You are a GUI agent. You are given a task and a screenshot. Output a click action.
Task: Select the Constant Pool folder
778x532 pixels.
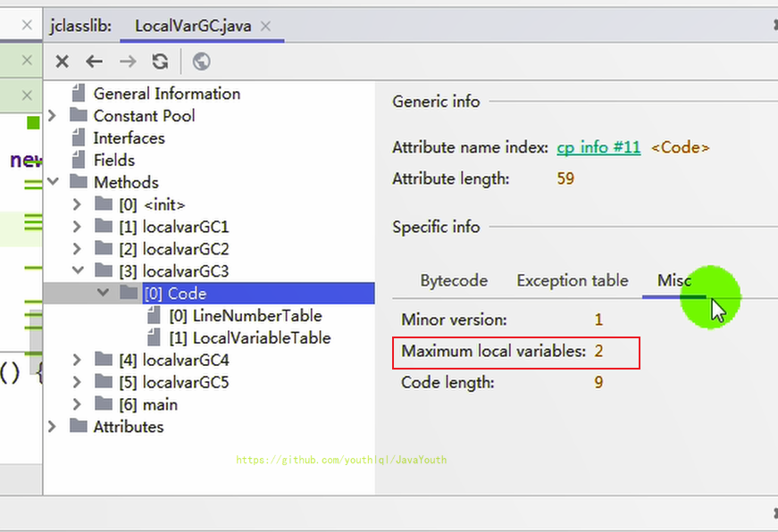(144, 116)
